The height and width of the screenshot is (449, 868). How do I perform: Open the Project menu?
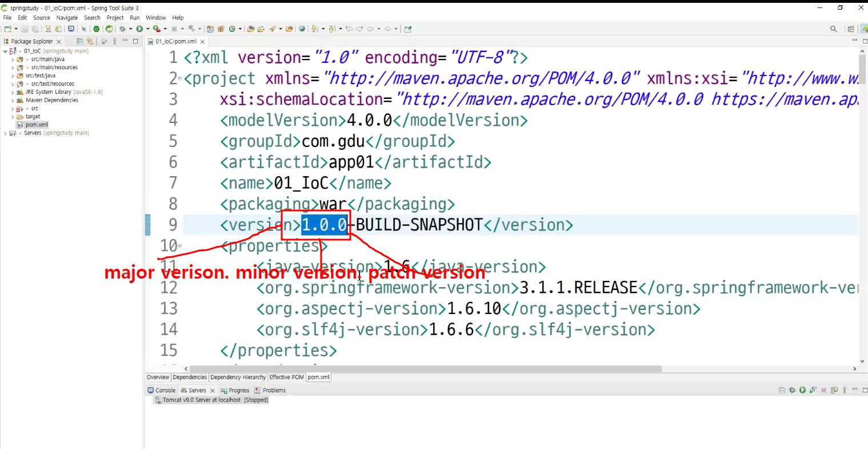click(x=115, y=18)
